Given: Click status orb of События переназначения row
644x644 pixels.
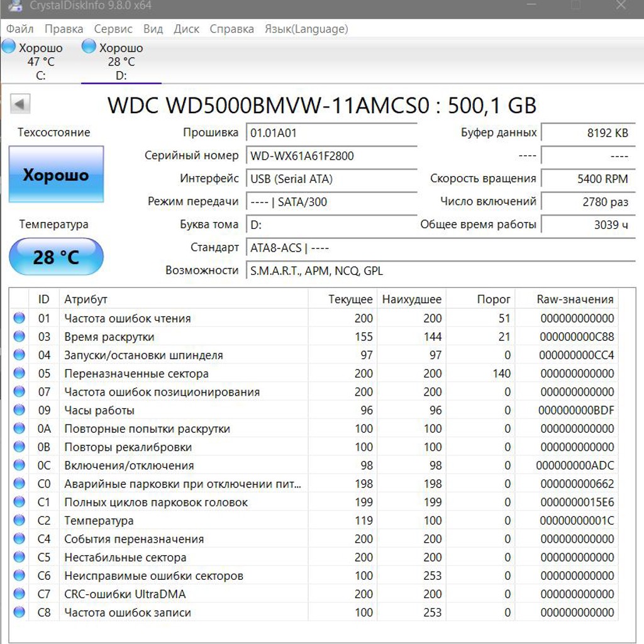Looking at the screenshot, I should coord(19,538).
